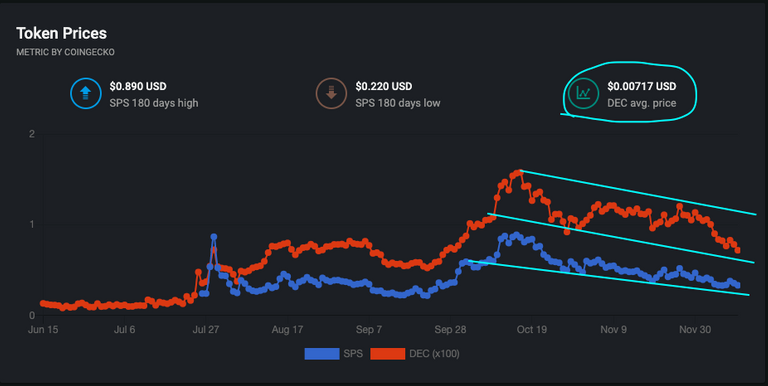This screenshot has height=386, width=768.
Task: Click the Aug 17 x-axis label
Action: pyautogui.click(x=288, y=330)
